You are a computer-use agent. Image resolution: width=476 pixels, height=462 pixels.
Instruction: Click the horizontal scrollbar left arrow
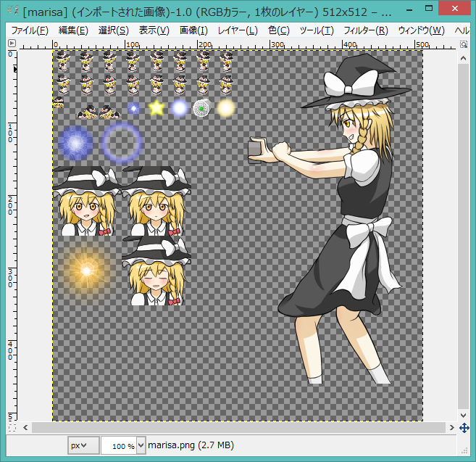[x=25, y=428]
